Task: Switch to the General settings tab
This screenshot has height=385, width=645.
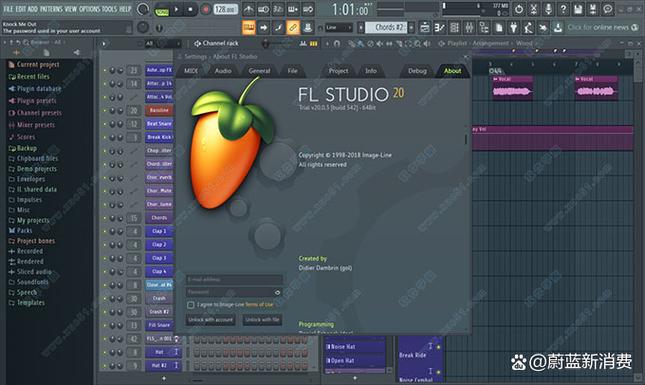Action: pyautogui.click(x=259, y=71)
